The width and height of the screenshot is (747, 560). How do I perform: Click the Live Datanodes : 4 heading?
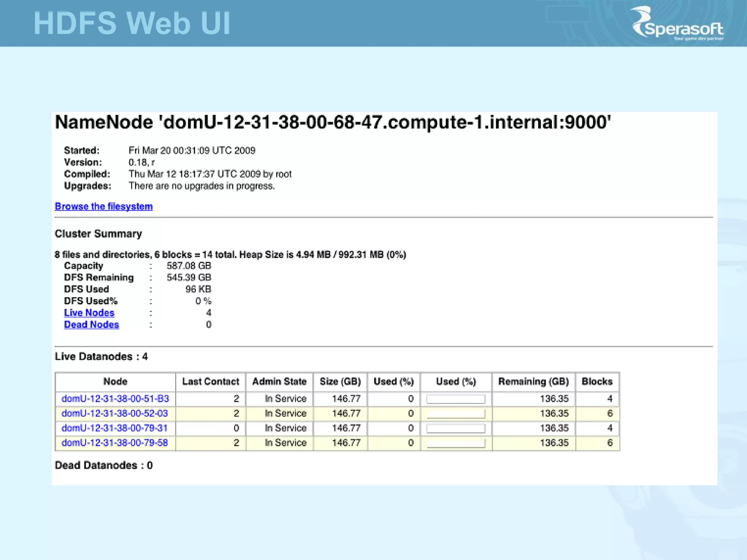[101, 357]
